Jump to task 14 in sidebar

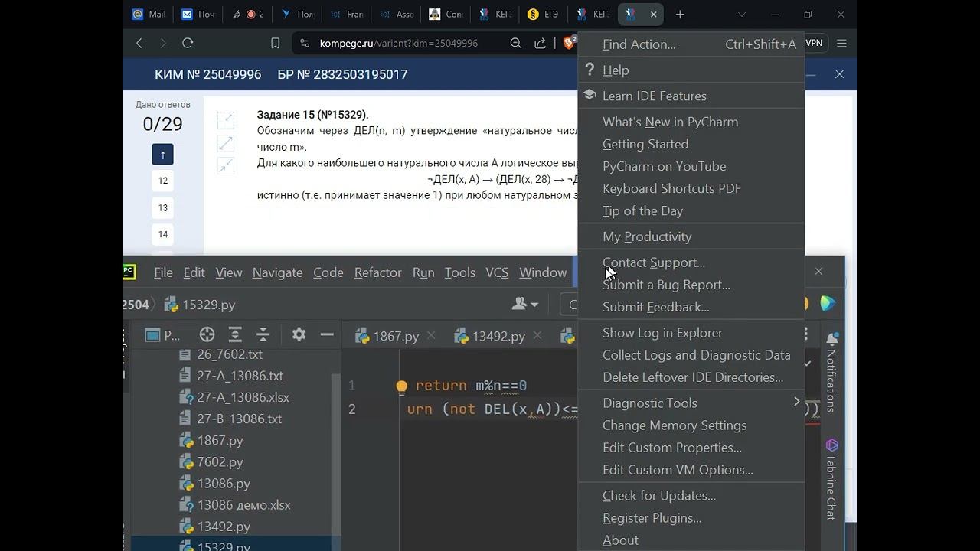162,234
